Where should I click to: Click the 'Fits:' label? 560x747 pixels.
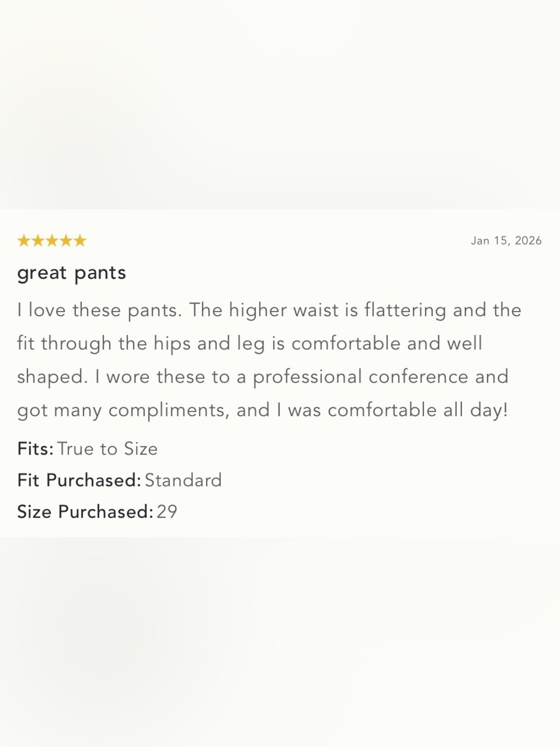click(x=35, y=449)
